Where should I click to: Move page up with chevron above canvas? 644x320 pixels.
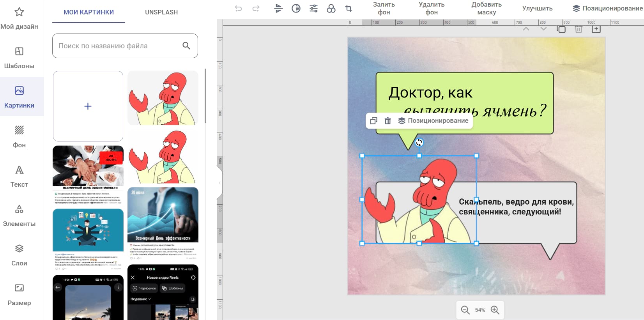[x=526, y=29]
